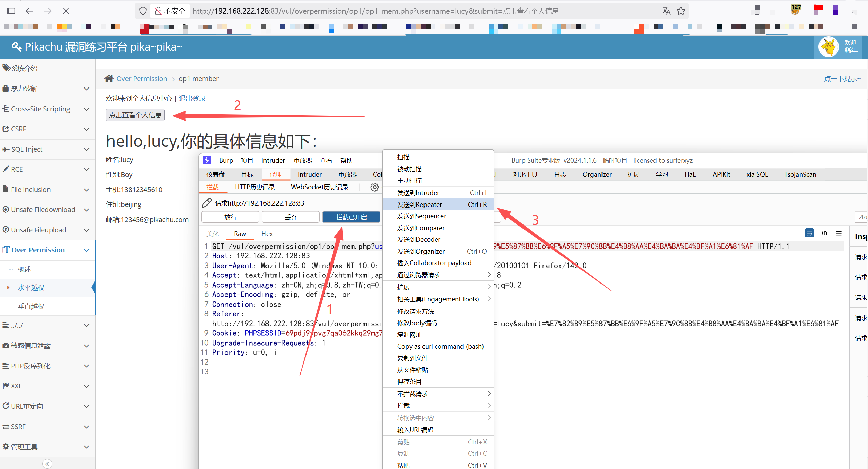Click the home icon in breadcrumb

pyautogui.click(x=109, y=79)
